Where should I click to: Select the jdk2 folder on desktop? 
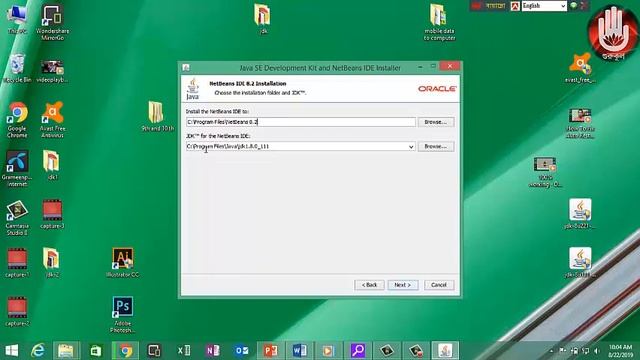[x=52, y=262]
